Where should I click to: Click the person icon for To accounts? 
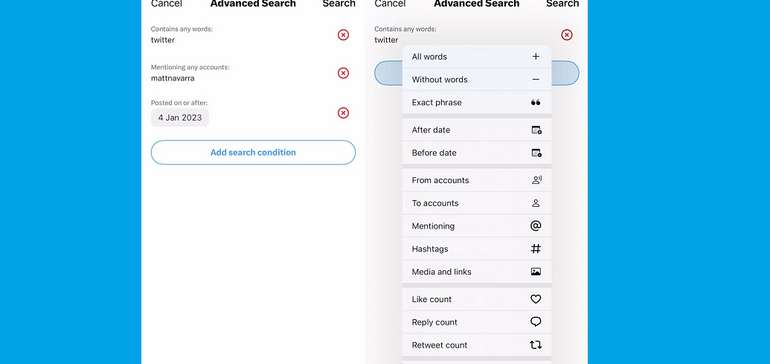536,203
